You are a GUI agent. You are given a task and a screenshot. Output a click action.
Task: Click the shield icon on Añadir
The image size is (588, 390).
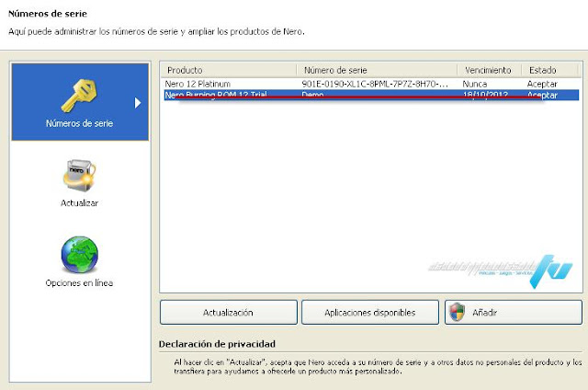pyautogui.click(x=458, y=313)
